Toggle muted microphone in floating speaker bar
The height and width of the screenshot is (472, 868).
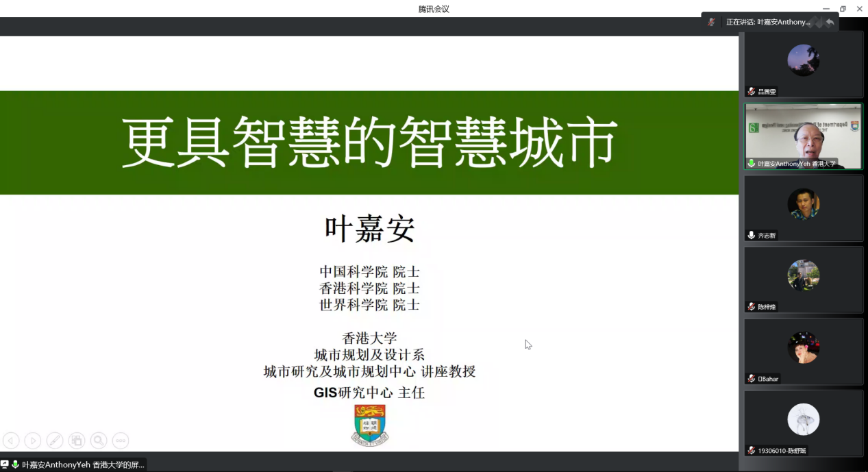pos(712,22)
